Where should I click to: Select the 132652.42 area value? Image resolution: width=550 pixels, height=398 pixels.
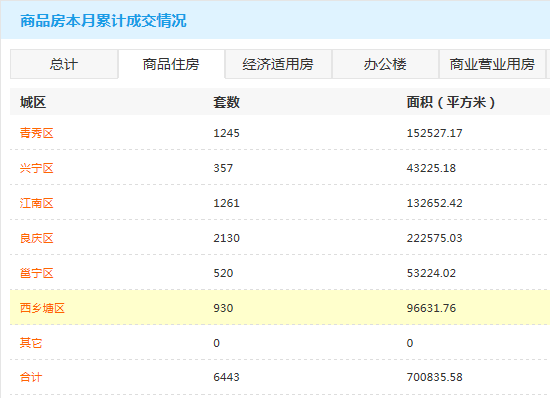[435, 203]
